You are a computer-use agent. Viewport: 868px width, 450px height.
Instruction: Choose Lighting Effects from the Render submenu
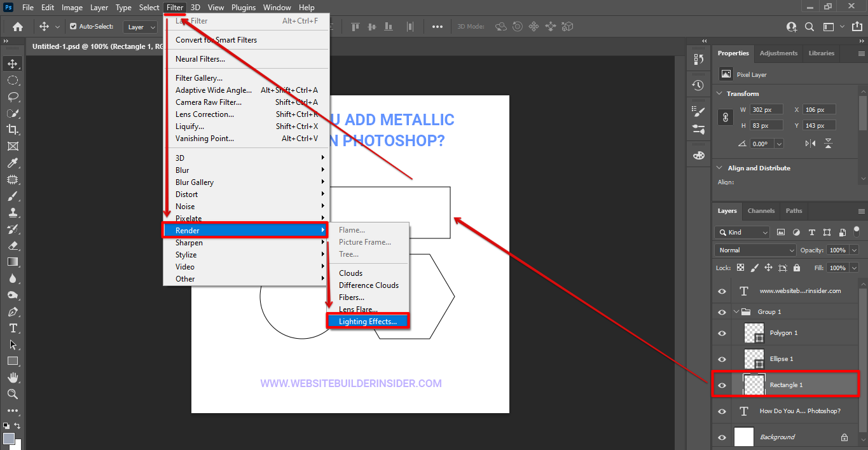369,321
